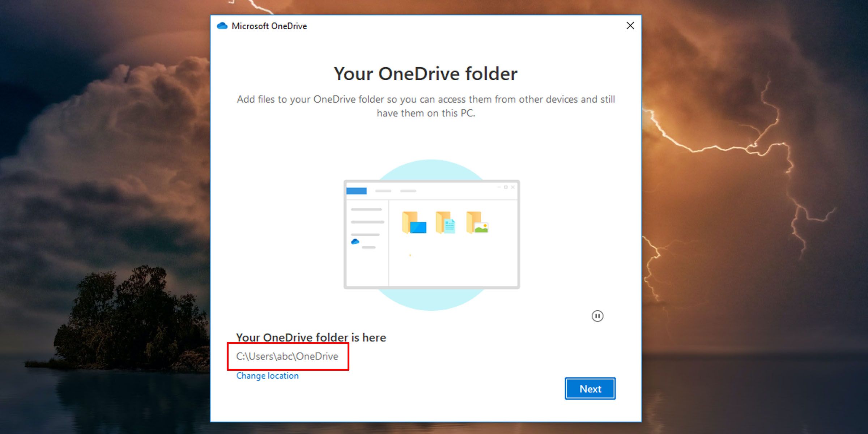
Task: Open the Change location option
Action: [x=267, y=375]
